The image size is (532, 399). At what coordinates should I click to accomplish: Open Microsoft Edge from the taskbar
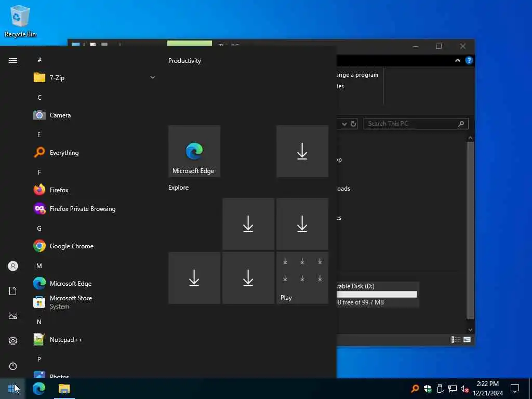(39, 389)
